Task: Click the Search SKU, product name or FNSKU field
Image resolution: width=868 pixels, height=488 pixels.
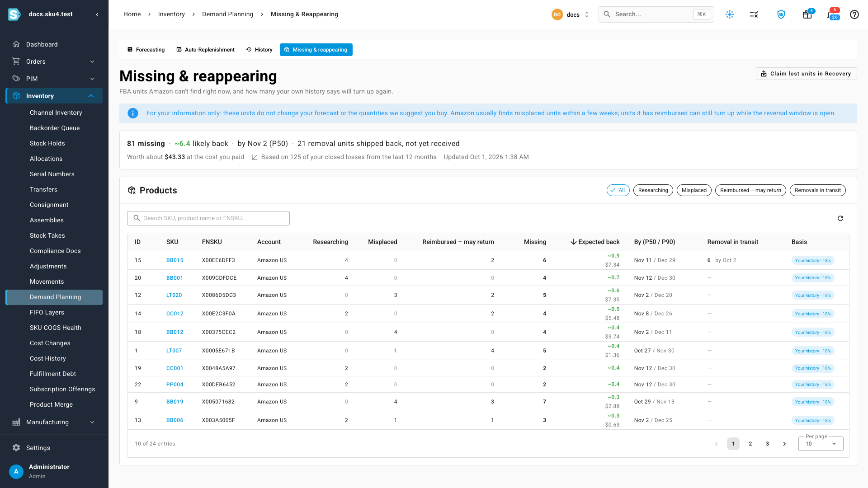Action: pos(208,218)
